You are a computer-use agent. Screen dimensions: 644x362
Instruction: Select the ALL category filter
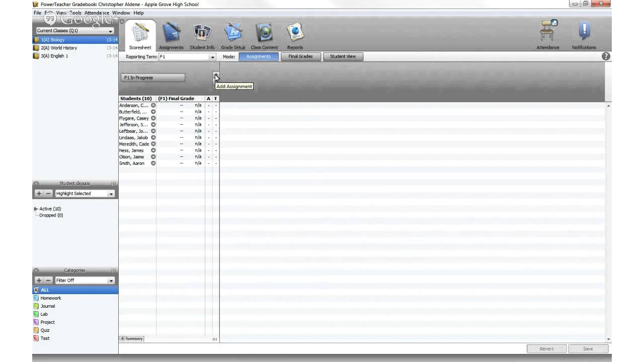75,290
